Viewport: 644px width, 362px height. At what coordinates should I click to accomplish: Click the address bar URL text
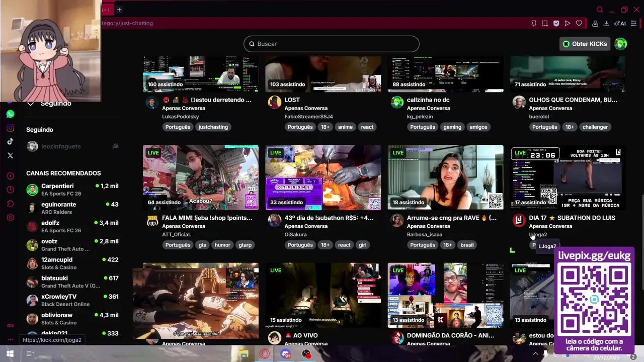(x=127, y=23)
